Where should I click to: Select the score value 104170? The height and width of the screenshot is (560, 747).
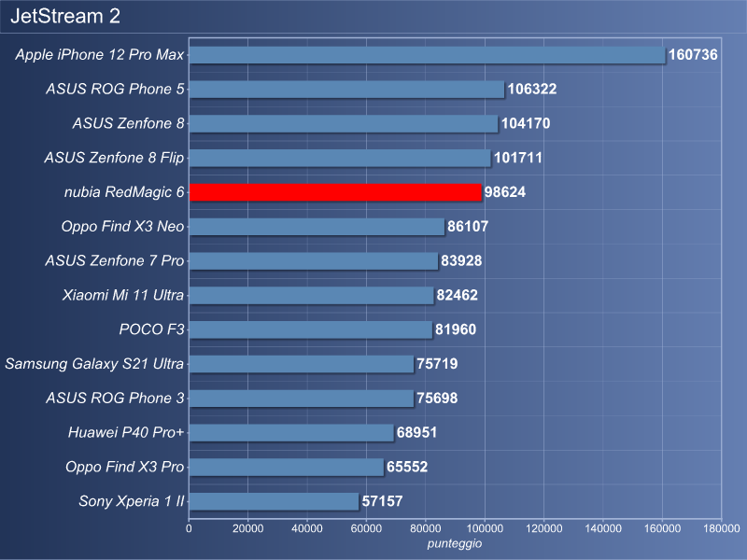pos(526,123)
